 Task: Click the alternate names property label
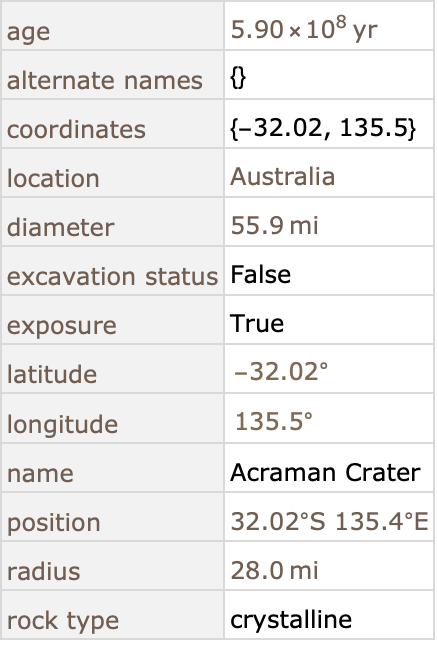pyautogui.click(x=105, y=80)
